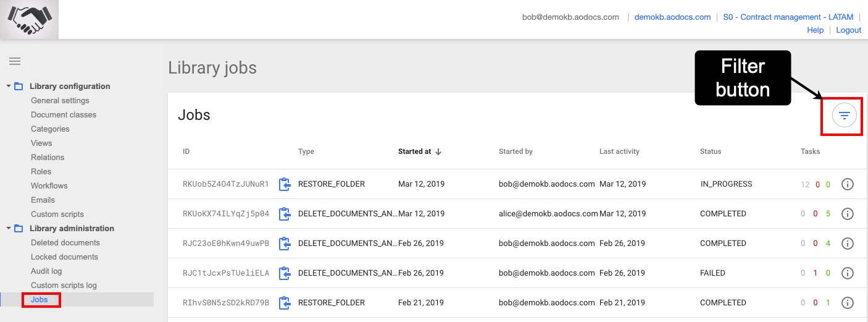The height and width of the screenshot is (322, 868).
Task: Click the Started by column header
Action: [515, 151]
